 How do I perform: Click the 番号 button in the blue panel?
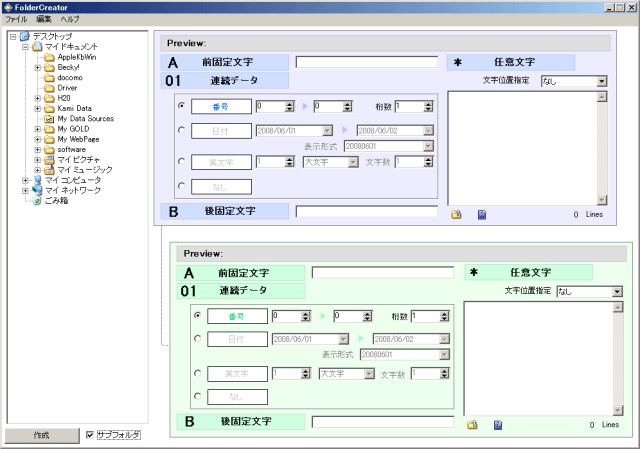(219, 105)
